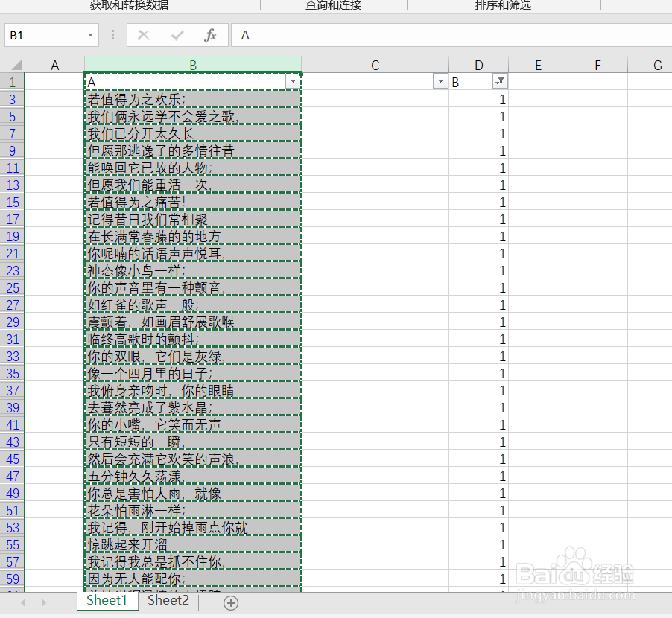Click cell containing 若值得为之痛苦!

(x=193, y=202)
